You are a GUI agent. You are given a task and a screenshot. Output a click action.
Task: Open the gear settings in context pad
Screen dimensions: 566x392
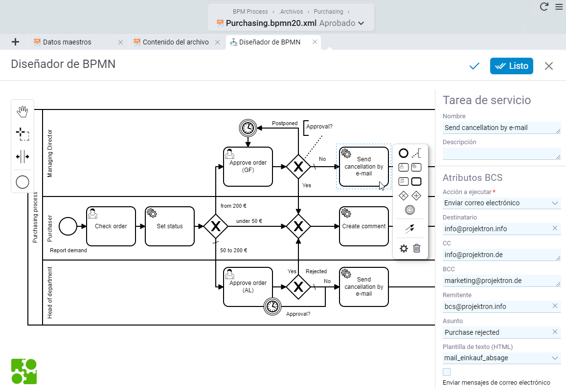pos(404,248)
